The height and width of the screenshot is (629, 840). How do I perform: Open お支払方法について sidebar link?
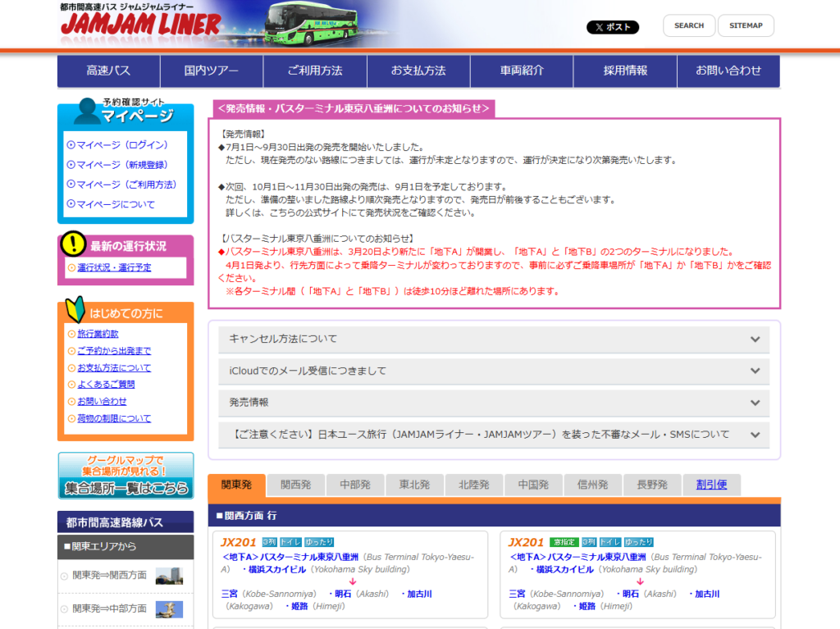point(114,368)
